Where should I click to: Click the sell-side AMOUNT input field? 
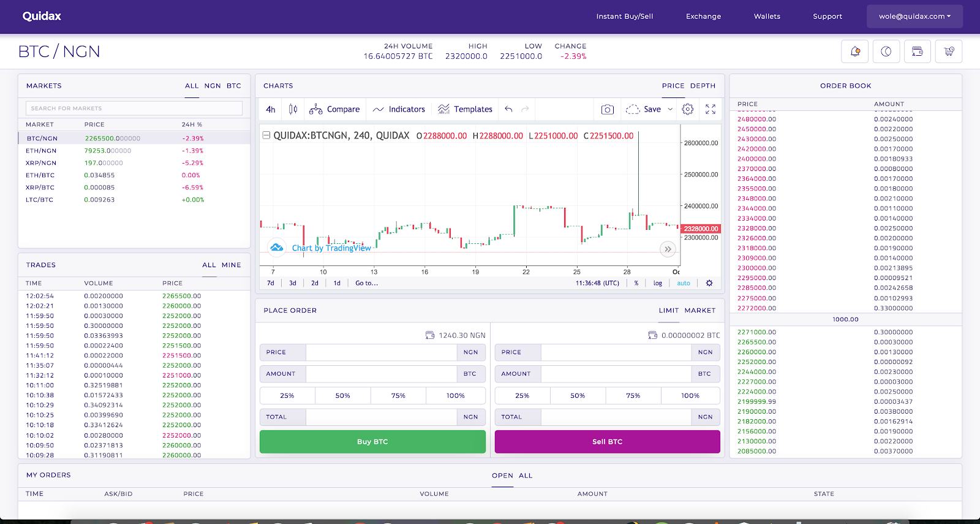tap(616, 374)
